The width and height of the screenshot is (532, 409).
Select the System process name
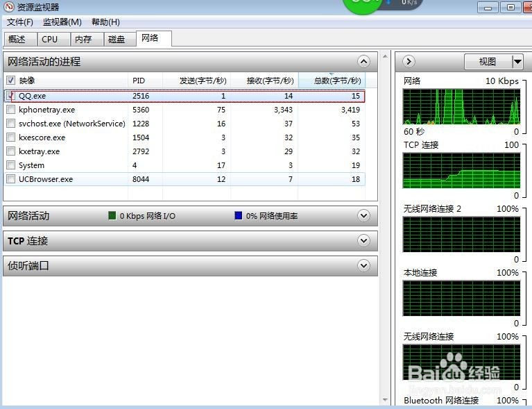tap(31, 165)
